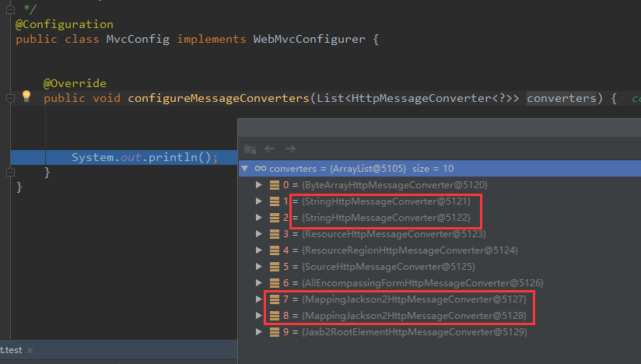Screen dimensions: 641x364
Task: Click the implements keyword
Action: coord(212,39)
